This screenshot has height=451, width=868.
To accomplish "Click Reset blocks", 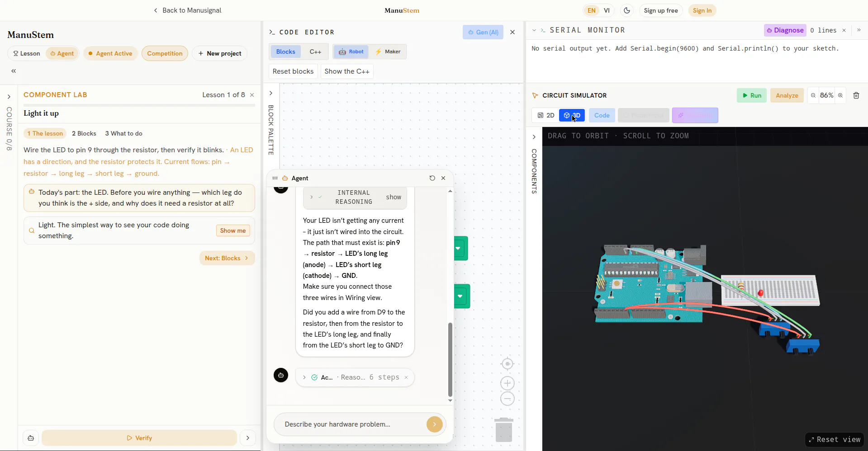I will click(293, 71).
